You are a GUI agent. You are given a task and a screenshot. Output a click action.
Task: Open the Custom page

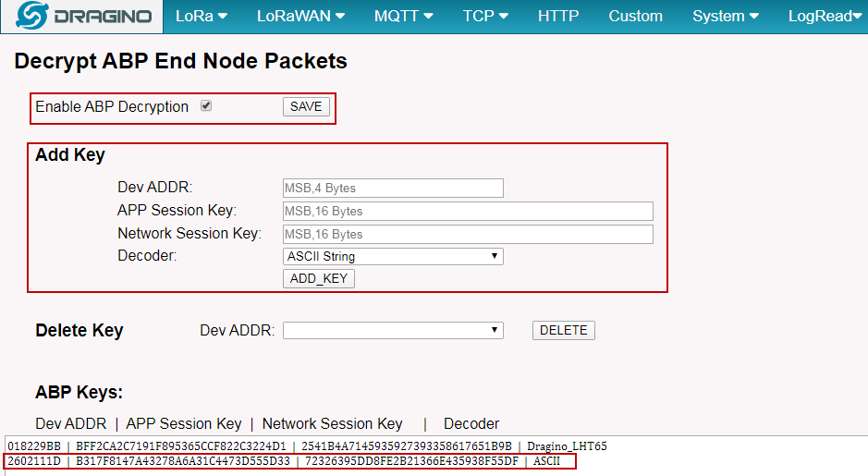(x=635, y=16)
